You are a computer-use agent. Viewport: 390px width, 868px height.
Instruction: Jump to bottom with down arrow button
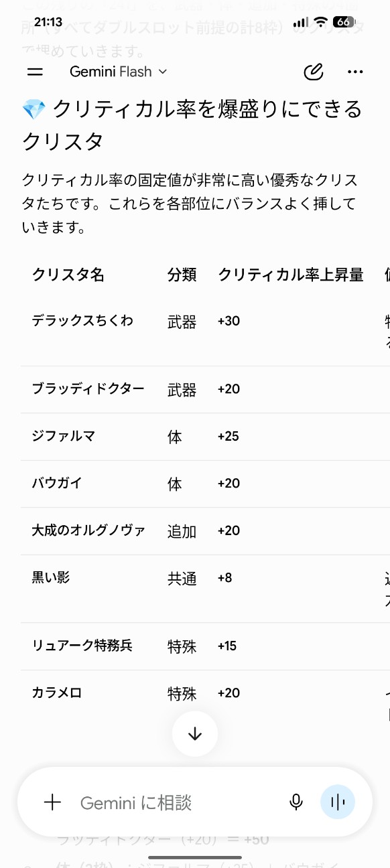pyautogui.click(x=195, y=734)
